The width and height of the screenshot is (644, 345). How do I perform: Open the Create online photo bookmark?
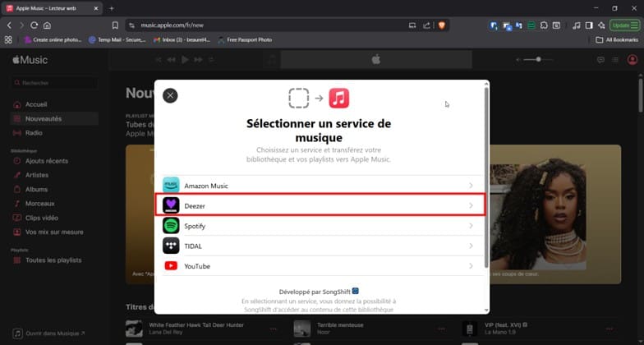(53, 39)
